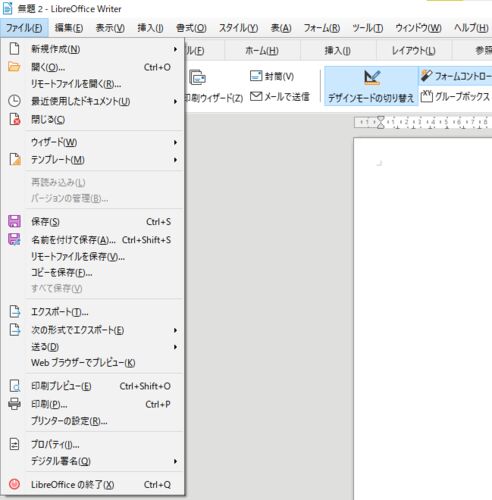This screenshot has width=492, height=500.
Task: Click the properties icon beside プロパティ
Action: click(x=14, y=444)
